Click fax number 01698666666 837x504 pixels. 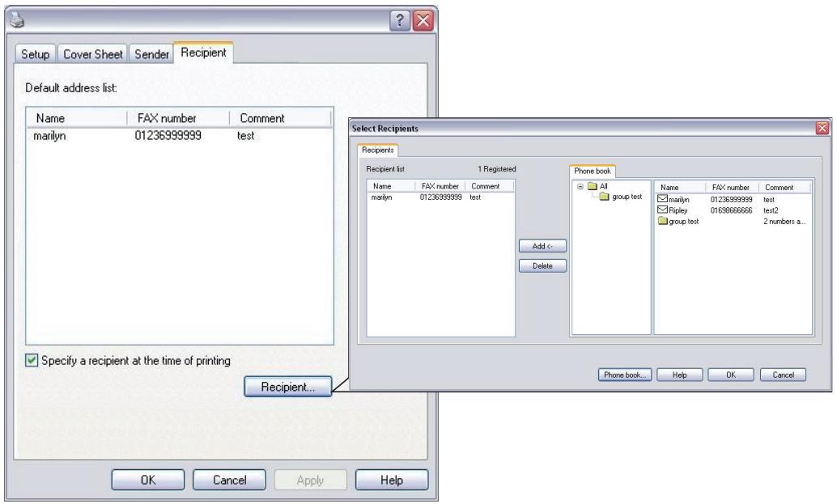[731, 210]
